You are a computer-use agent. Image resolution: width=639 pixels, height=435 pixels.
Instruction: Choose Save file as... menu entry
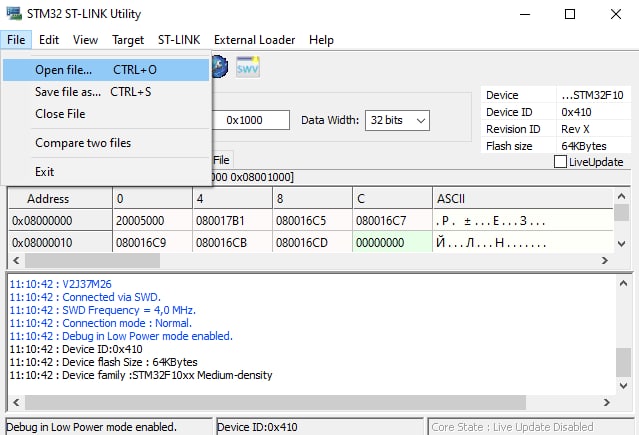click(106, 92)
